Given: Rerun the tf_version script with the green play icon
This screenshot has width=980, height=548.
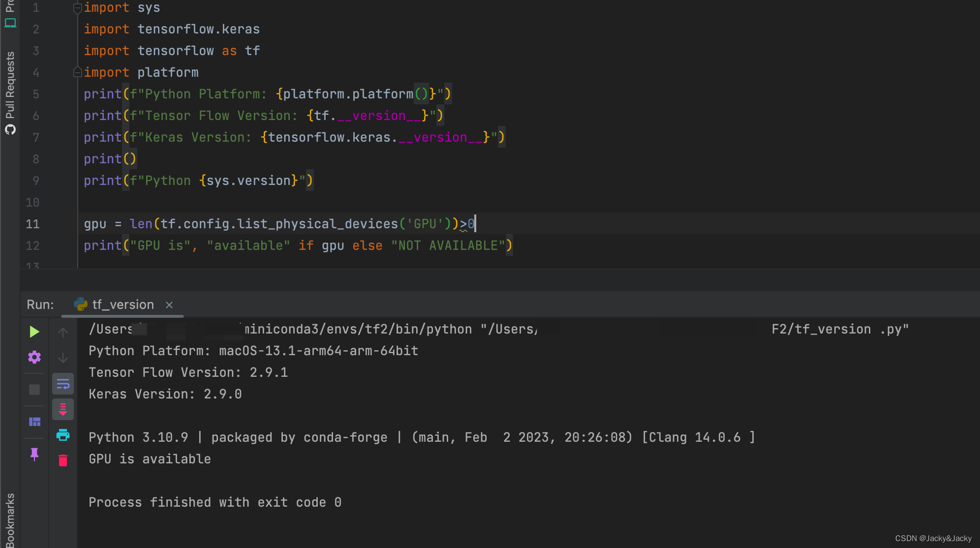Looking at the screenshot, I should pyautogui.click(x=34, y=332).
